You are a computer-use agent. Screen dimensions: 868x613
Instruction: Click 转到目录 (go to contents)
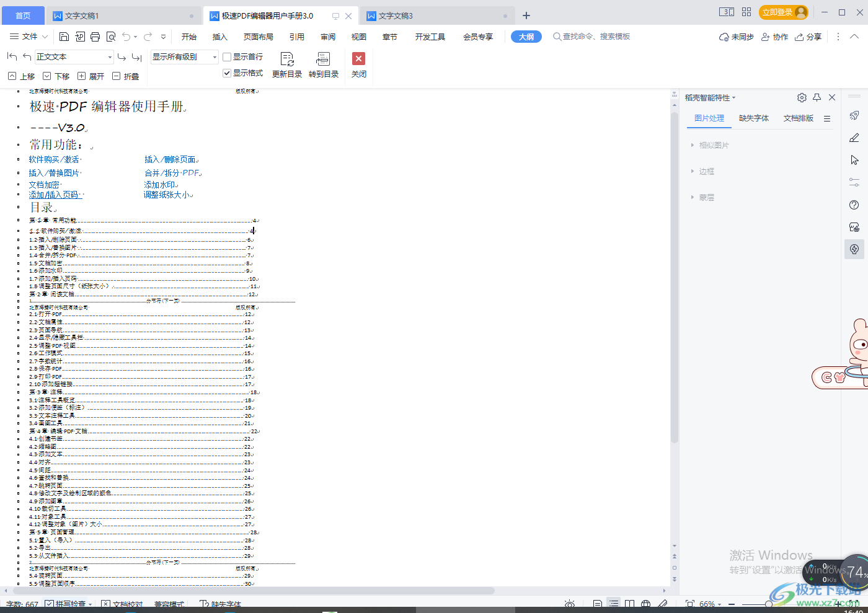coord(324,65)
